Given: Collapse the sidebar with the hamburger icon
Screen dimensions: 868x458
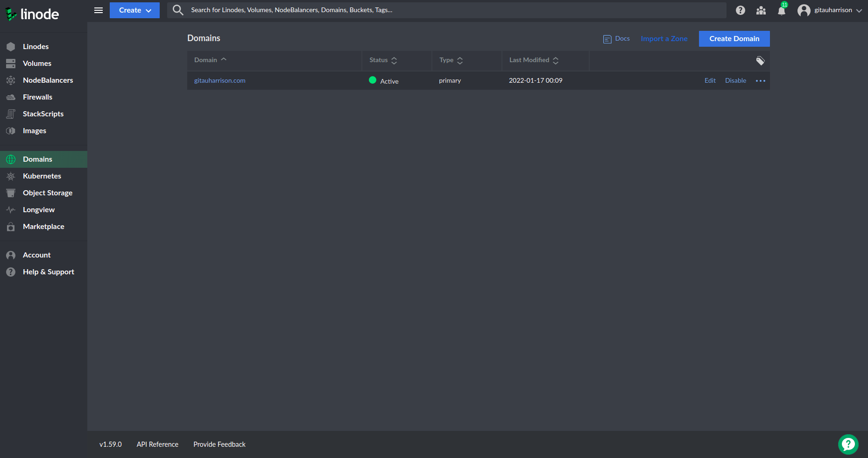Looking at the screenshot, I should tap(99, 10).
